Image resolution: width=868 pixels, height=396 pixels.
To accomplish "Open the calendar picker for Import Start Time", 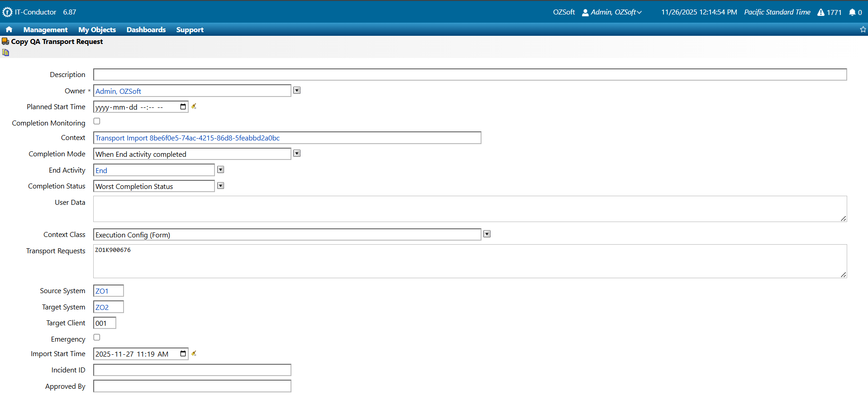I will tap(183, 354).
